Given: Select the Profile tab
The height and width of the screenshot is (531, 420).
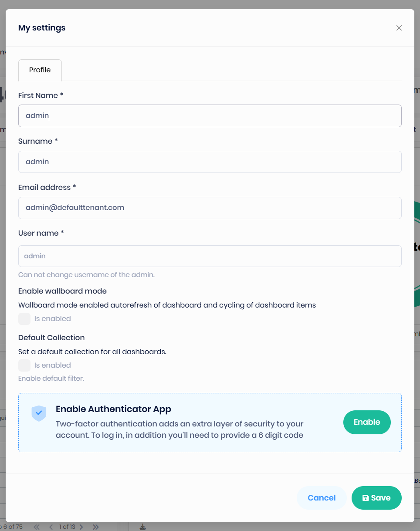Looking at the screenshot, I should pos(40,70).
